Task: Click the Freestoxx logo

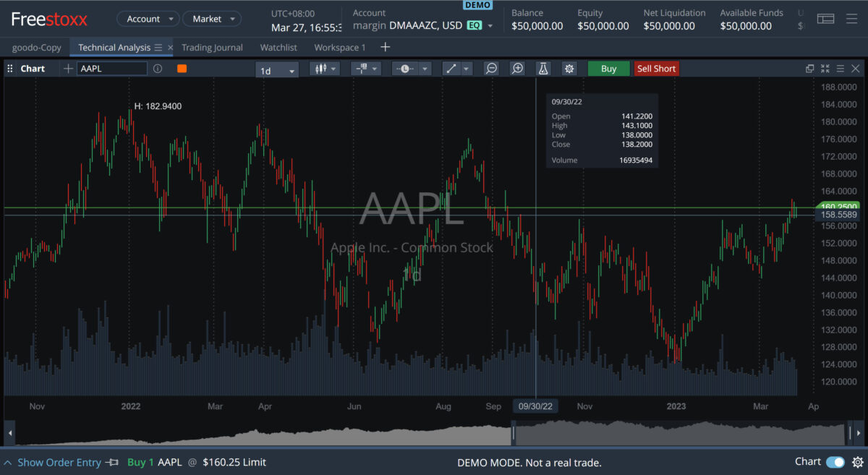Action: click(x=49, y=19)
